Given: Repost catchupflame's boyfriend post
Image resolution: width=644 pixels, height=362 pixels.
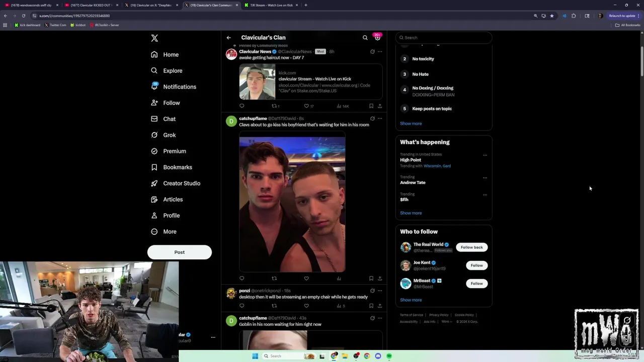Looking at the screenshot, I should tap(274, 278).
